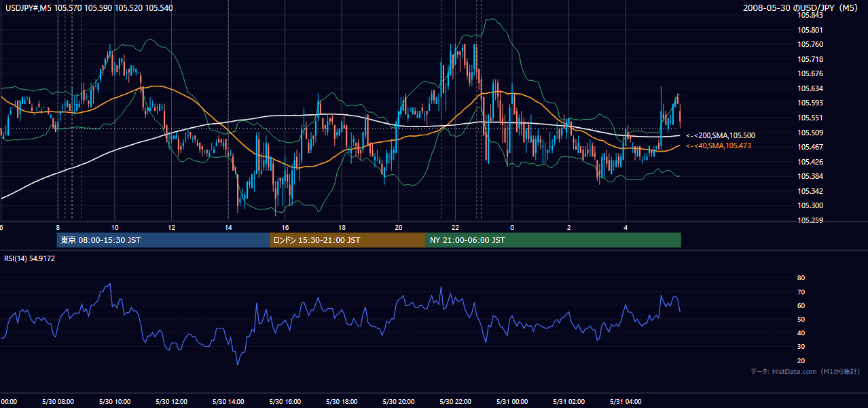Click price scale value 105.384
The height and width of the screenshot is (408, 868).
coord(811,176)
